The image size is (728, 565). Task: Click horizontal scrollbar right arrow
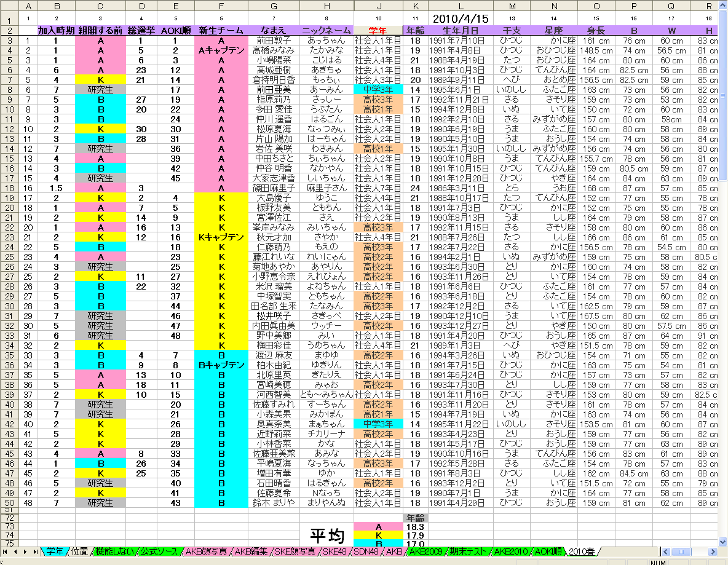[713, 551]
